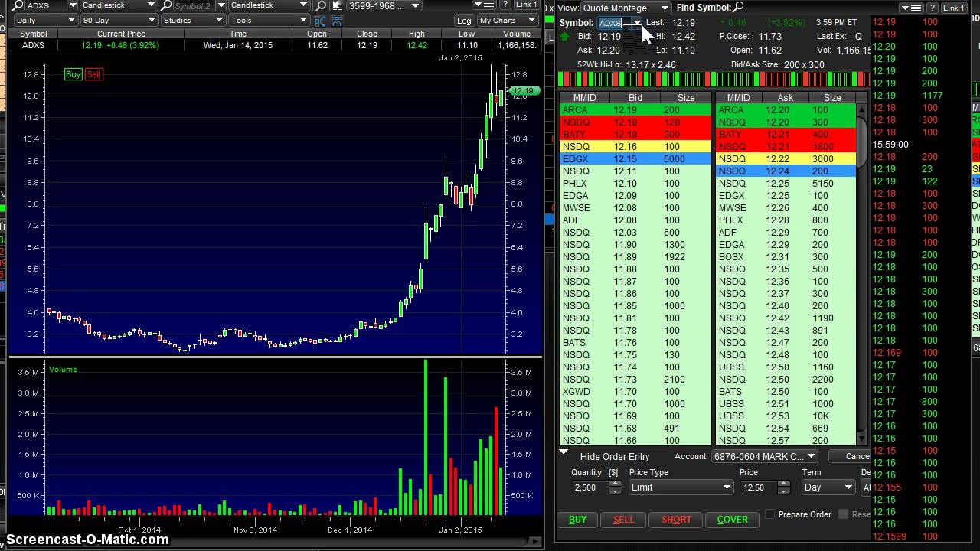The width and height of the screenshot is (980, 551).
Task: Click the COVER order button
Action: coord(733,520)
